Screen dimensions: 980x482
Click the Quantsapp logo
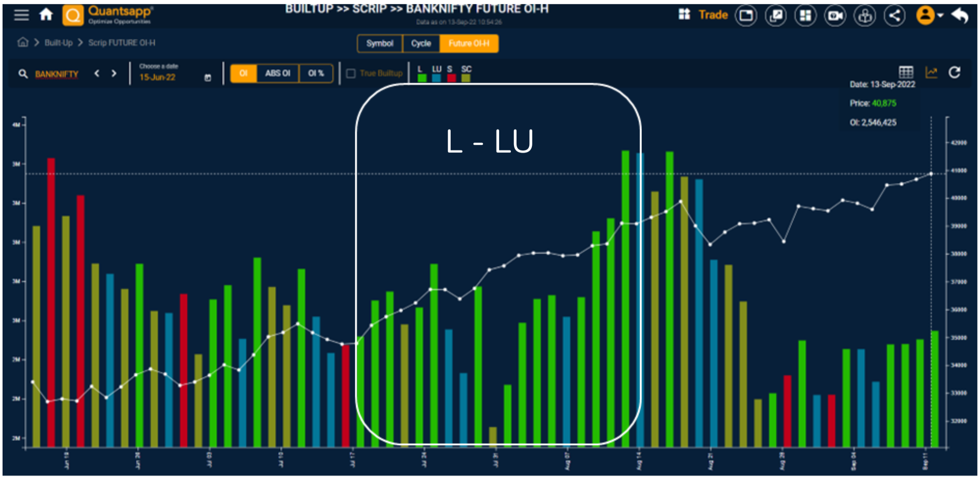click(x=73, y=14)
